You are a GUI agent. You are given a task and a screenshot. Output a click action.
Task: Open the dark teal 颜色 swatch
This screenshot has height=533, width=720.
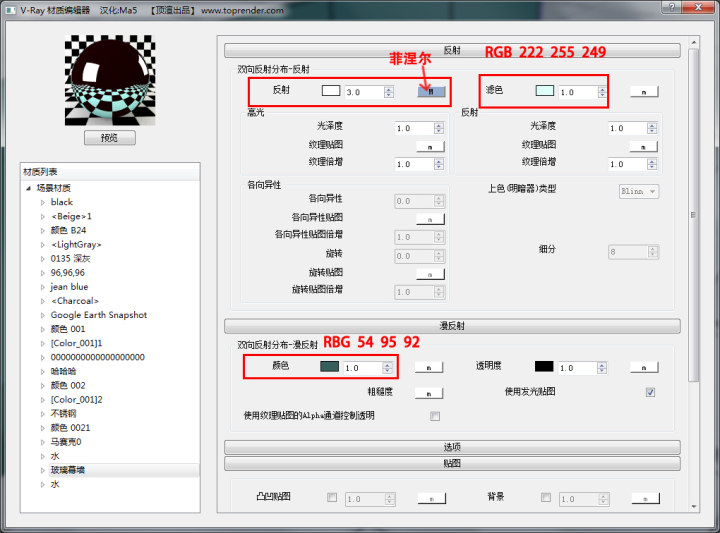click(x=329, y=366)
